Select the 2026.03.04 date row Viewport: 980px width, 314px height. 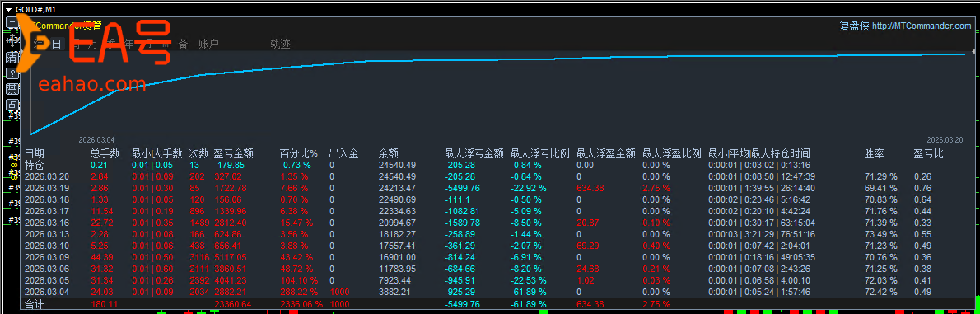[x=47, y=292]
